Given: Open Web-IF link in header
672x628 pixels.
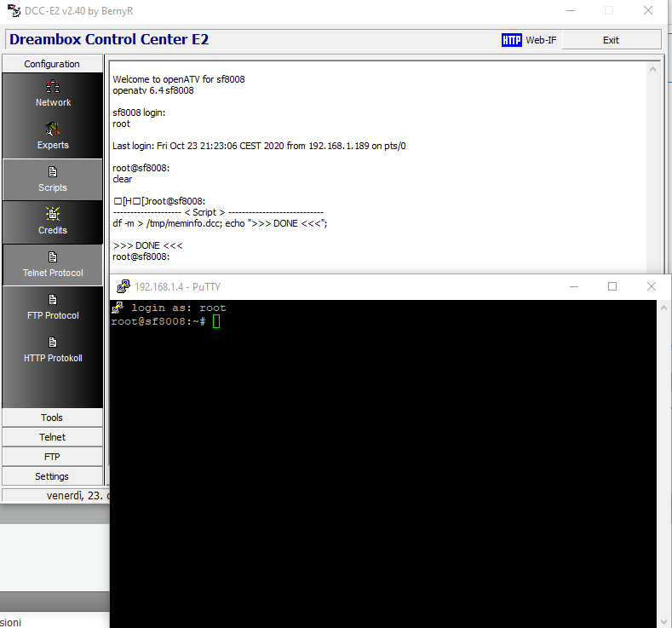Looking at the screenshot, I should 541,40.
